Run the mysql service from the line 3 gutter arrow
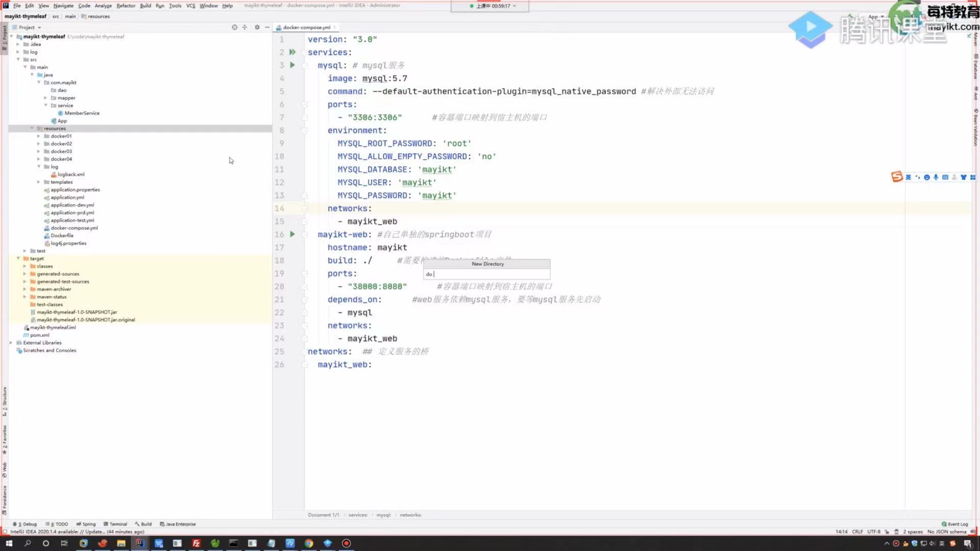The height and width of the screenshot is (551, 980). [292, 65]
